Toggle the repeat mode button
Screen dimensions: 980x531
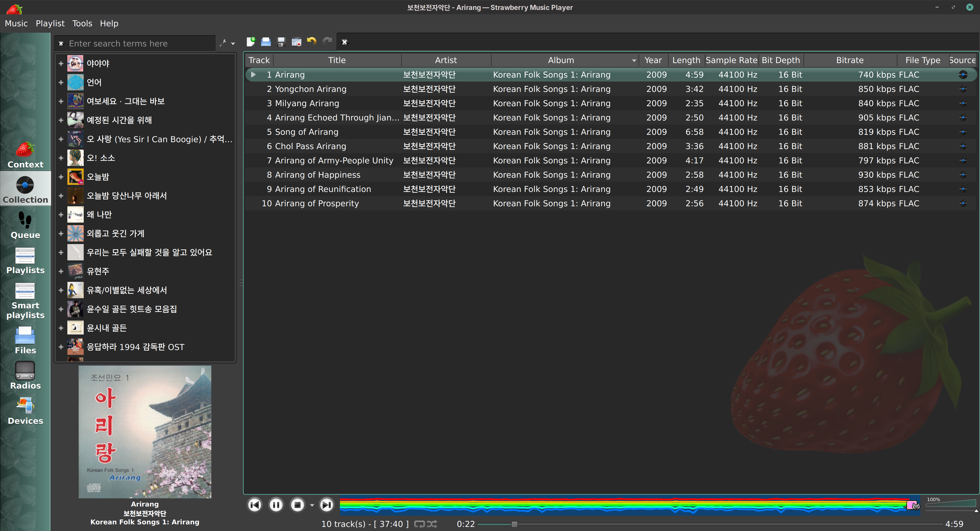point(419,524)
